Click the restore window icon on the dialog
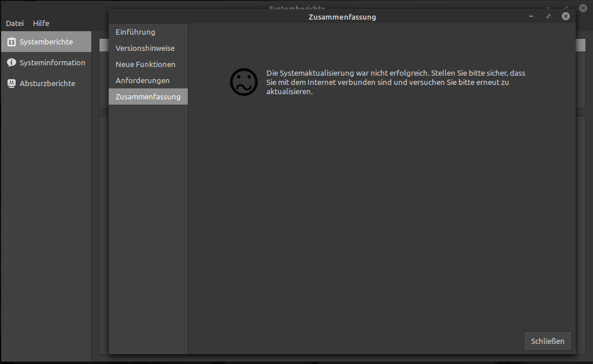 (x=548, y=16)
